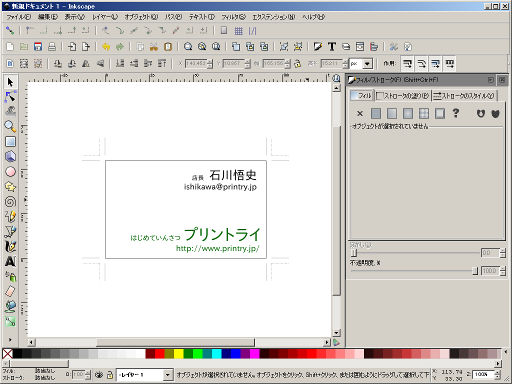
Task: Select the Pencil freehand tool
Action: (10, 216)
